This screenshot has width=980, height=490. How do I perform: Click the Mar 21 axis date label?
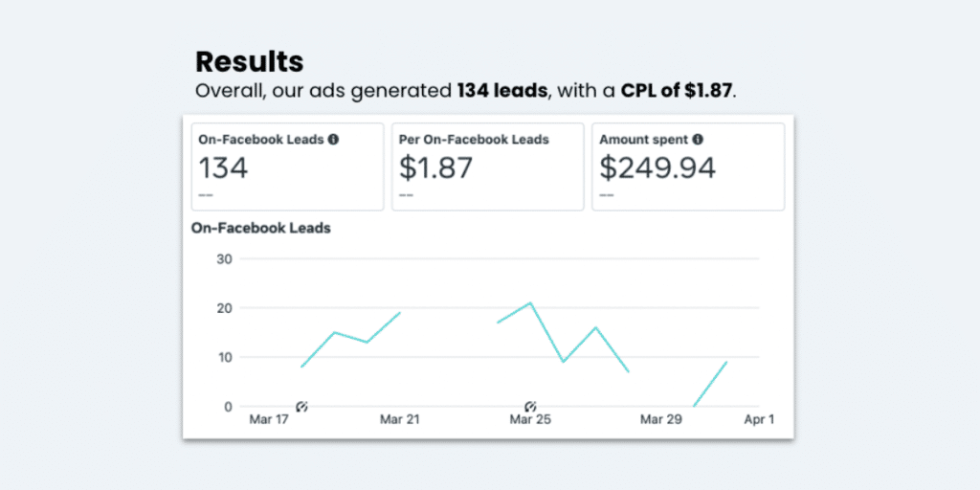(401, 420)
